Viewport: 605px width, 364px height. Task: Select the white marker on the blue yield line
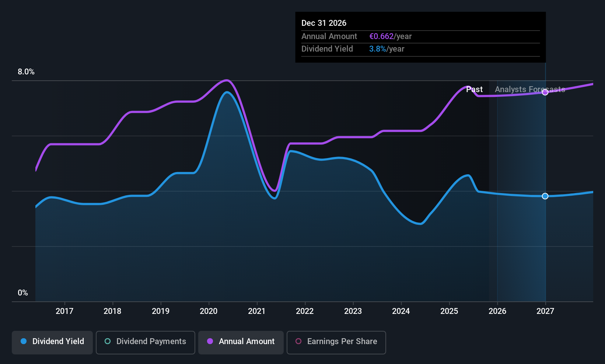(545, 196)
